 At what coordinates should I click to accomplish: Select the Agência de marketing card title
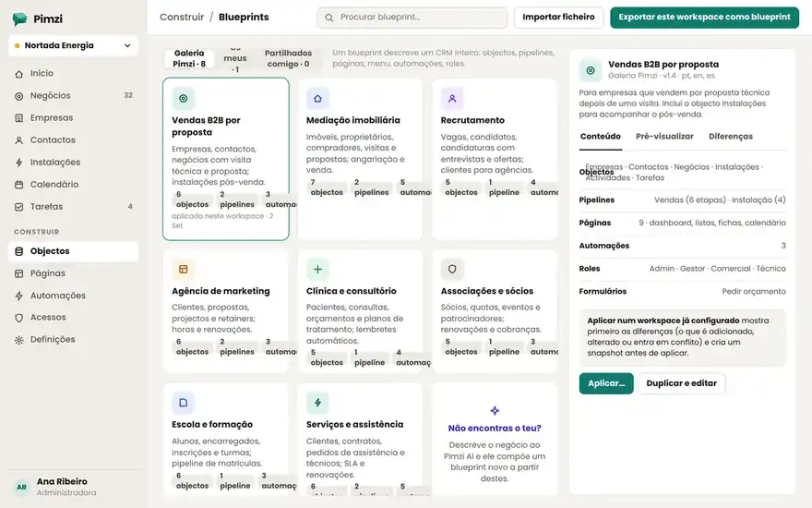(x=221, y=291)
